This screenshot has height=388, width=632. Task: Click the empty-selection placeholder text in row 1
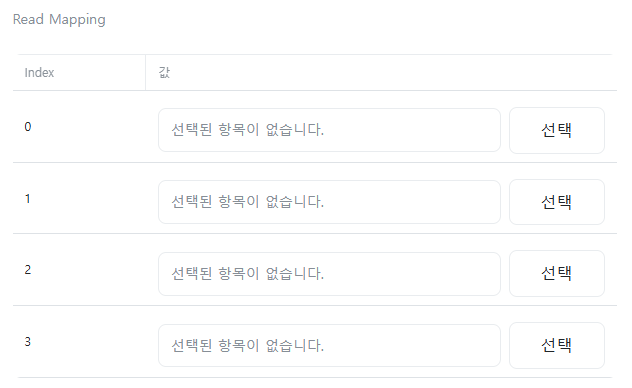tap(247, 202)
